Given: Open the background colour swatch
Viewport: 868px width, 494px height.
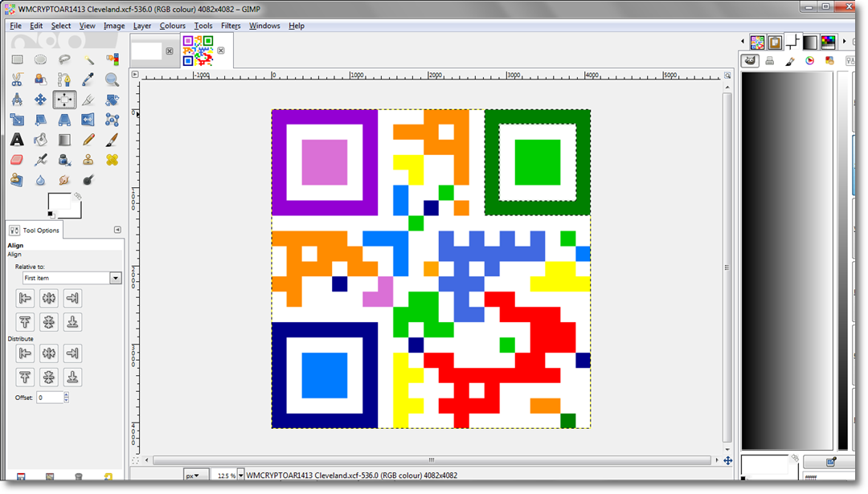Looking at the screenshot, I should (x=76, y=212).
